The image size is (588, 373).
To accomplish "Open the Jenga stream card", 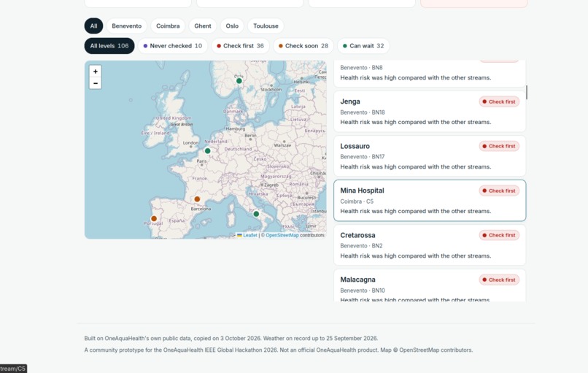I will (x=430, y=112).
